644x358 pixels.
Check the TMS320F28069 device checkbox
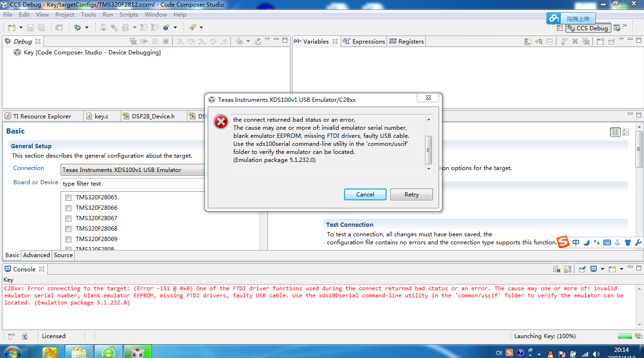tap(68, 239)
